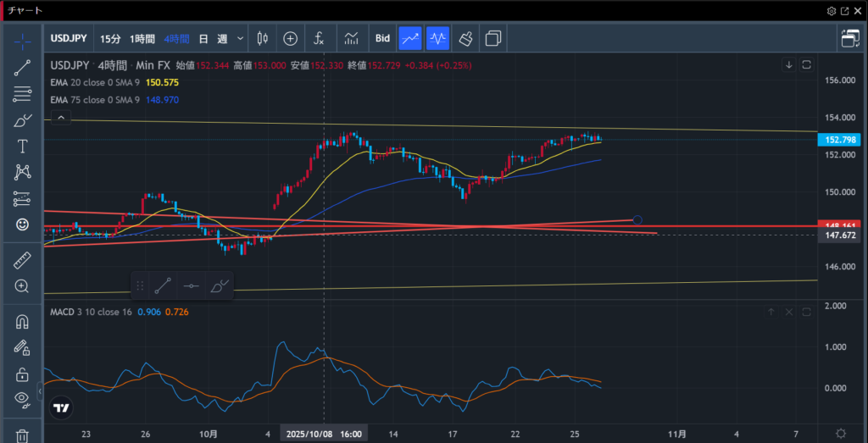Click the trash icon to remove drawings
This screenshot has width=868, height=443.
coord(22,435)
